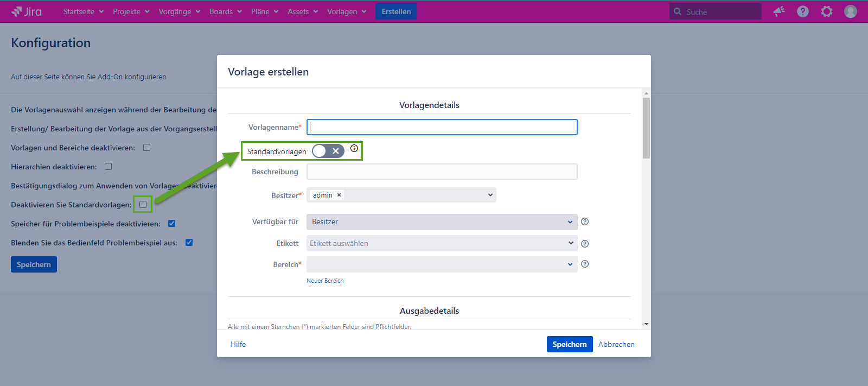
Task: Click help icon beside Etikett field
Action: pyautogui.click(x=585, y=244)
